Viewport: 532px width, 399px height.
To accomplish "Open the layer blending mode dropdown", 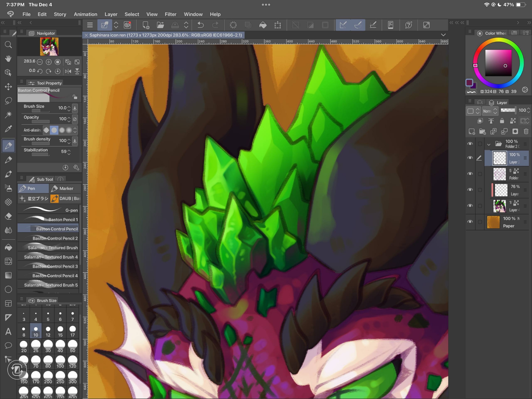I will coord(490,111).
